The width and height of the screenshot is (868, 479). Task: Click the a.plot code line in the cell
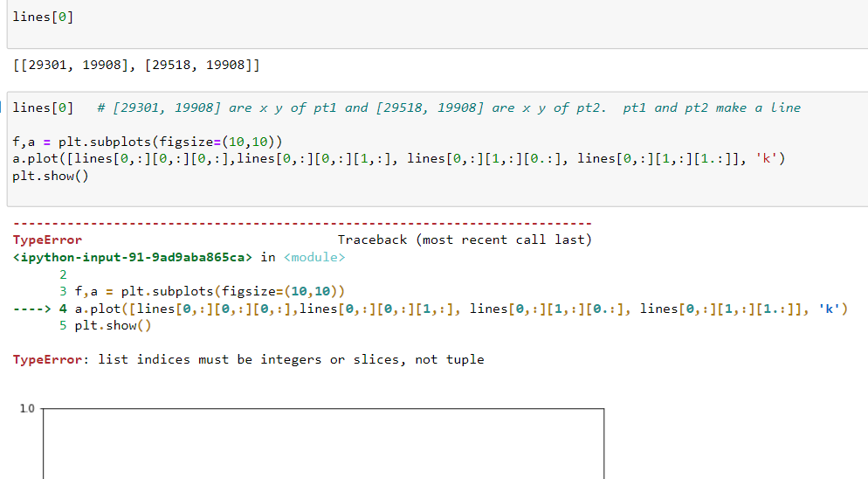(398, 159)
